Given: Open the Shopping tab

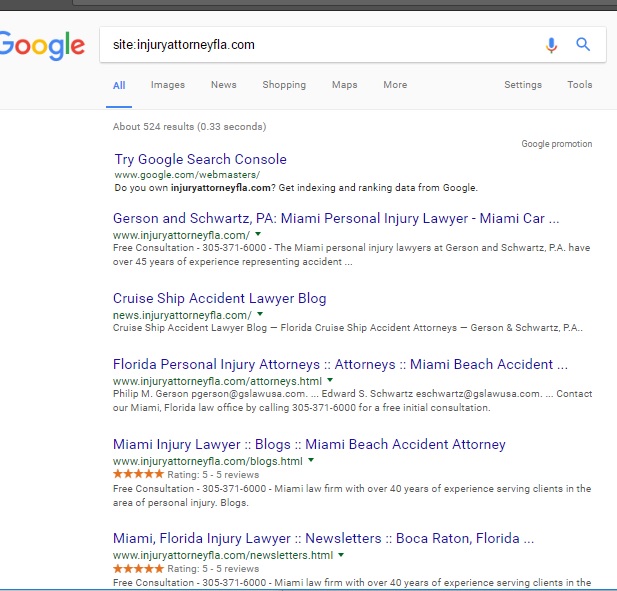Looking at the screenshot, I should pos(284,85).
